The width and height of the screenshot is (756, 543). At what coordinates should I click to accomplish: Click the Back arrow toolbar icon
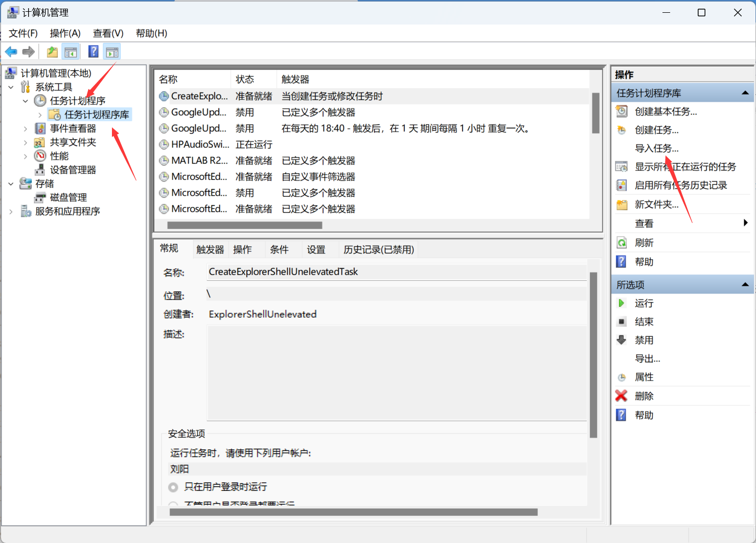pyautogui.click(x=11, y=52)
